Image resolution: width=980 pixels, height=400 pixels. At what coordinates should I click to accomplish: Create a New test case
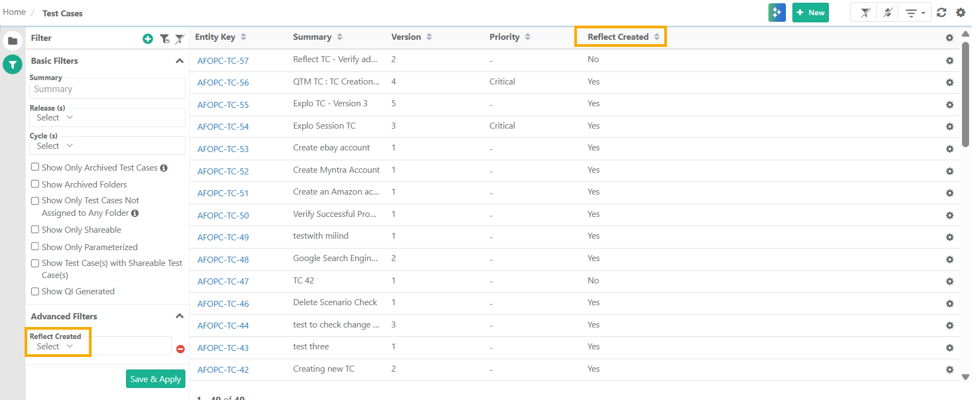[x=810, y=13]
